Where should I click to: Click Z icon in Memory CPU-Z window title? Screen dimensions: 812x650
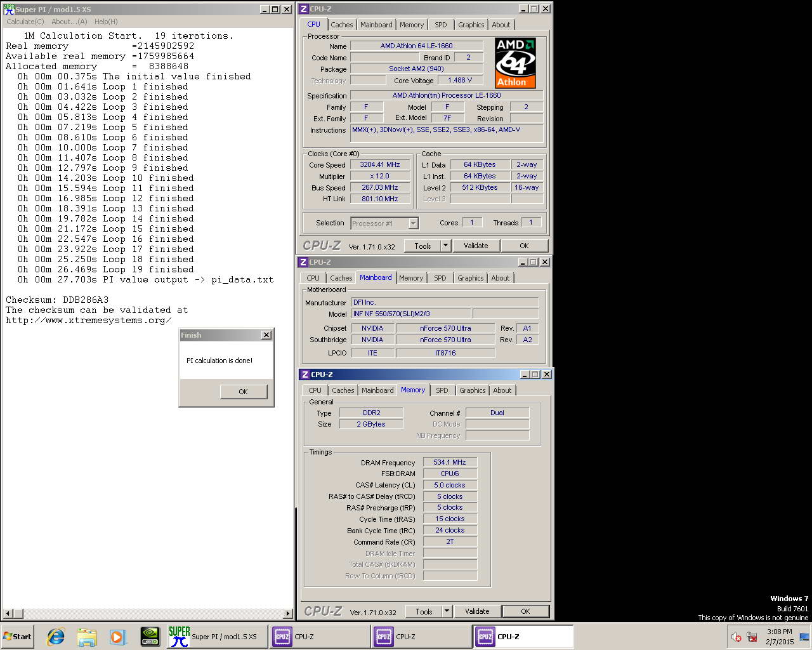[x=305, y=375]
